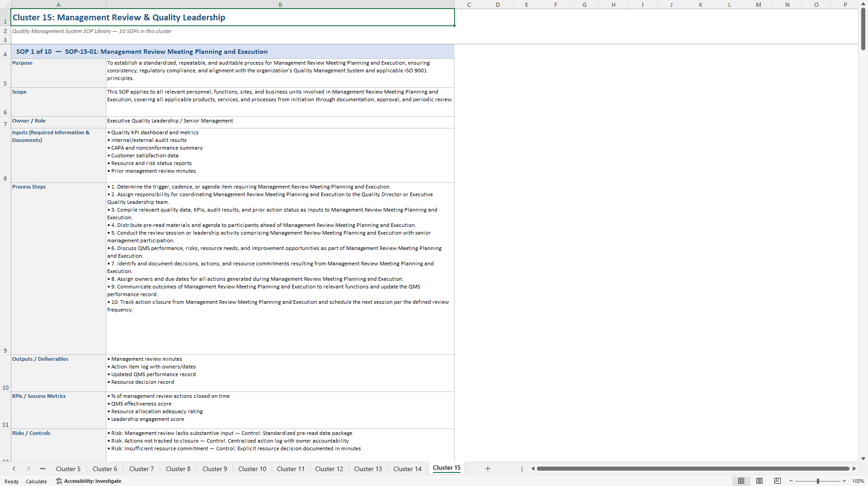Open the Cluster 10 sheet
This screenshot has height=486, width=868.
pos(252,469)
